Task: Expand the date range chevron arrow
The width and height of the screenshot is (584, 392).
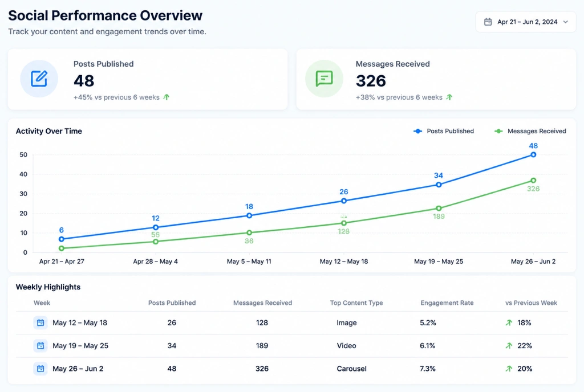Action: pyautogui.click(x=565, y=22)
